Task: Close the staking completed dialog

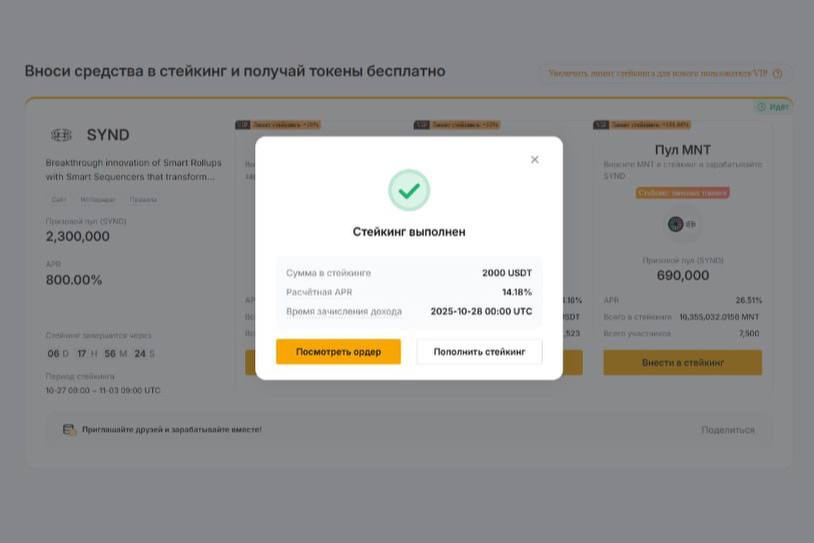Action: pos(534,160)
